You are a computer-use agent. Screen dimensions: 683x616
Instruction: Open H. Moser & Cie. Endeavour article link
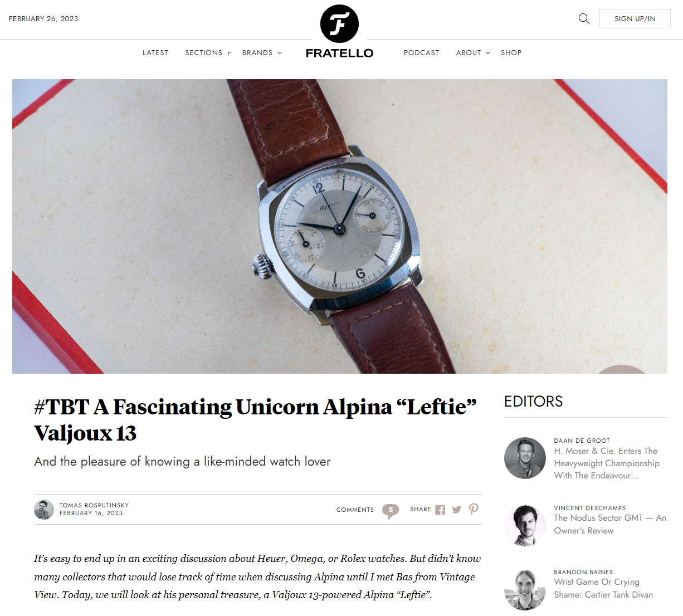pos(607,463)
